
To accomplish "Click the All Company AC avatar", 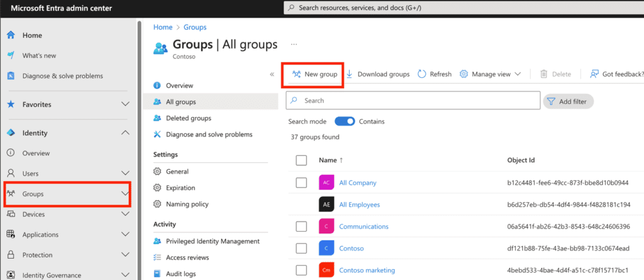I will 326,182.
